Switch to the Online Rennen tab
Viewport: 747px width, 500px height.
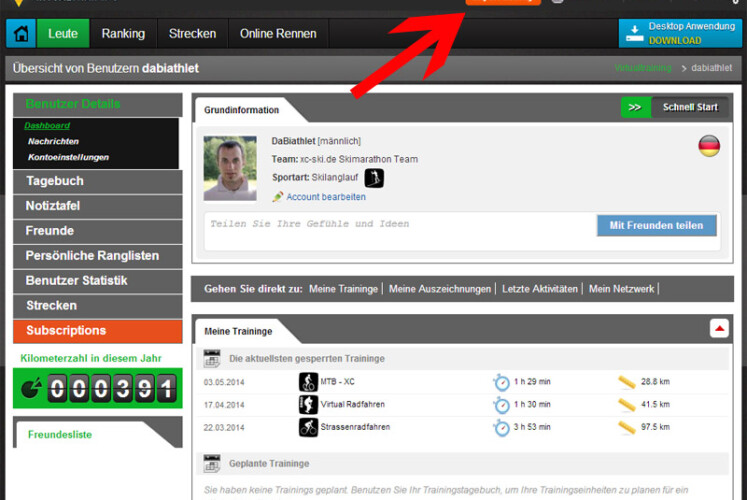point(278,34)
